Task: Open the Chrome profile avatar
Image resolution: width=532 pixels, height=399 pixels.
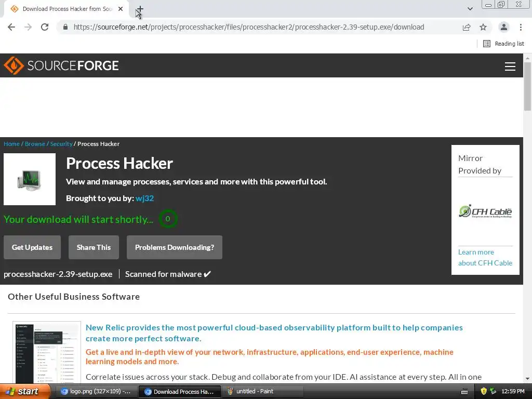Action: [x=504, y=27]
